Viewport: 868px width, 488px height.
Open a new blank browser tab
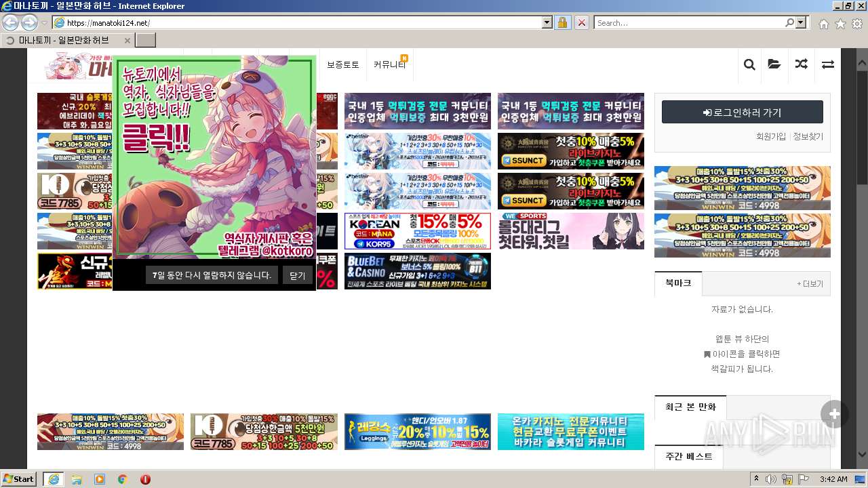point(146,40)
